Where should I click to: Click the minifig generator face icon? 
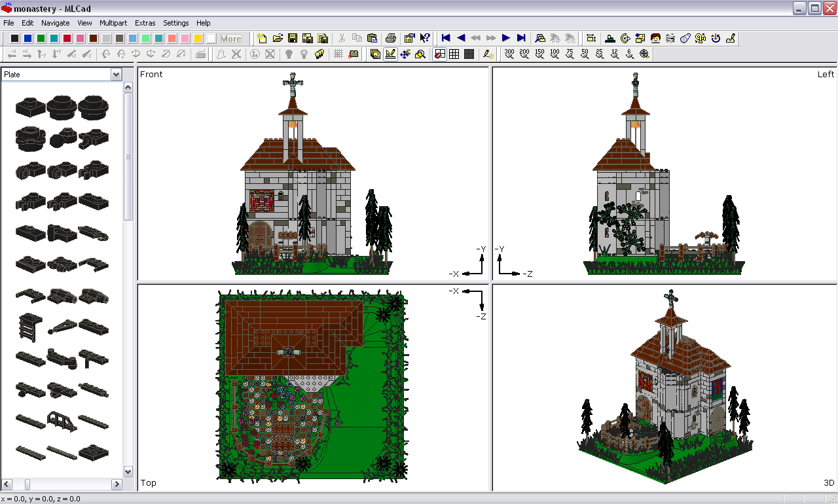(655, 38)
